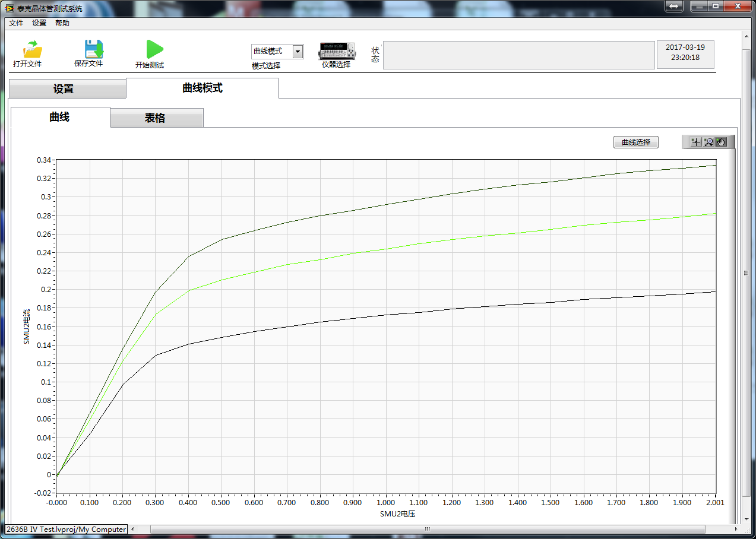Open the 帮助 menu
Viewport: 756px width, 539px height.
[x=62, y=23]
